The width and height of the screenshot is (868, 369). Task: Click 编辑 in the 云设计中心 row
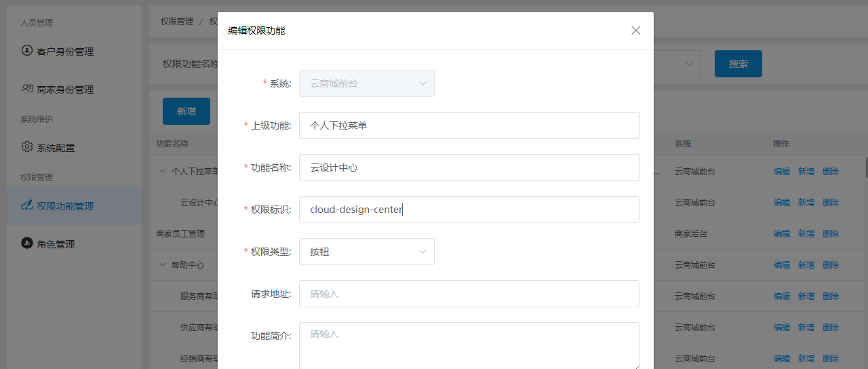coord(782,203)
